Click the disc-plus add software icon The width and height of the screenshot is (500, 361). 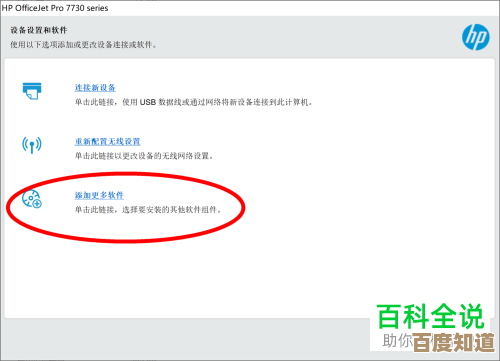click(x=32, y=199)
